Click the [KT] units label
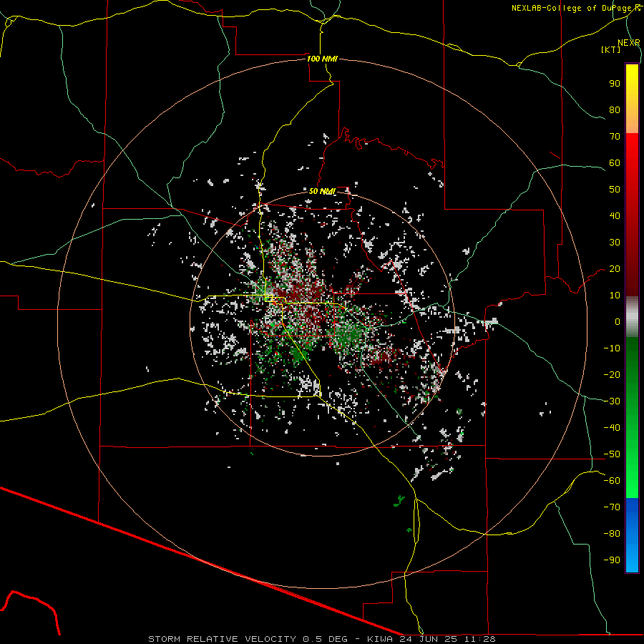This screenshot has width=644, height=644. coord(611,49)
